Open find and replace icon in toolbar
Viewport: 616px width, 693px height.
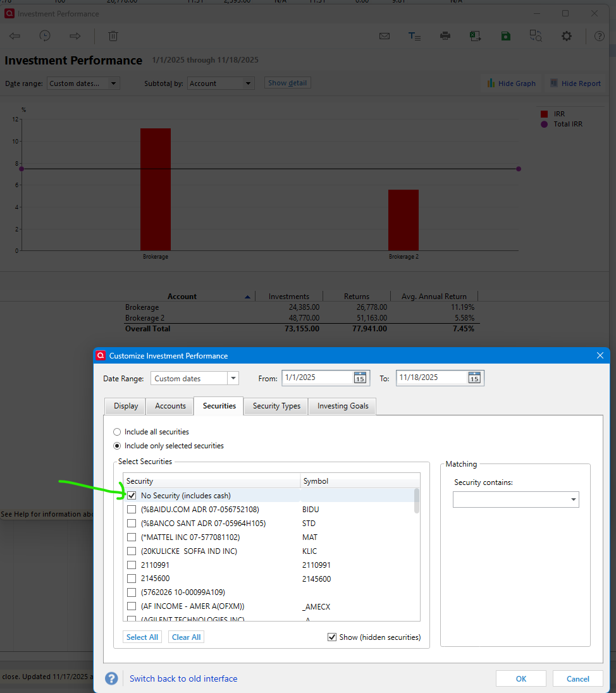[x=536, y=36]
